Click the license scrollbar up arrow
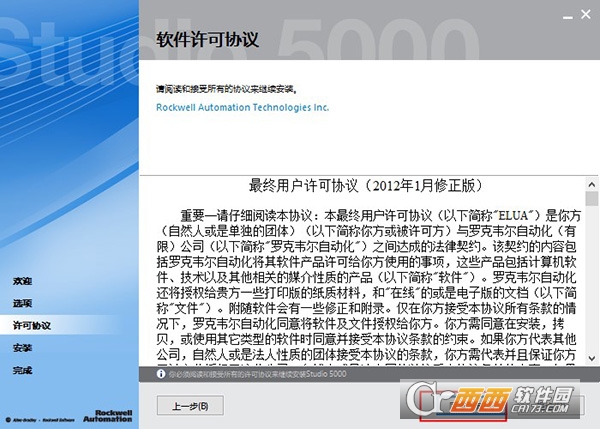The width and height of the screenshot is (600, 429). (592, 184)
